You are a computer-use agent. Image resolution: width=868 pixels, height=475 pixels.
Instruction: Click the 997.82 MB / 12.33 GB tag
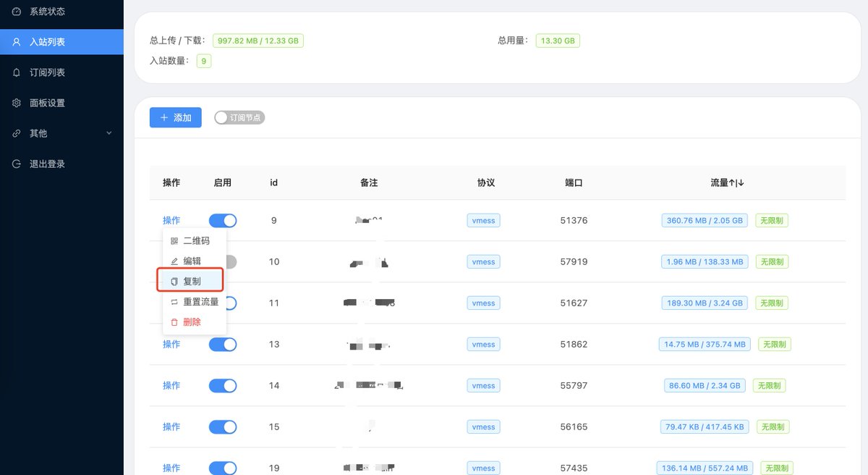[258, 41]
